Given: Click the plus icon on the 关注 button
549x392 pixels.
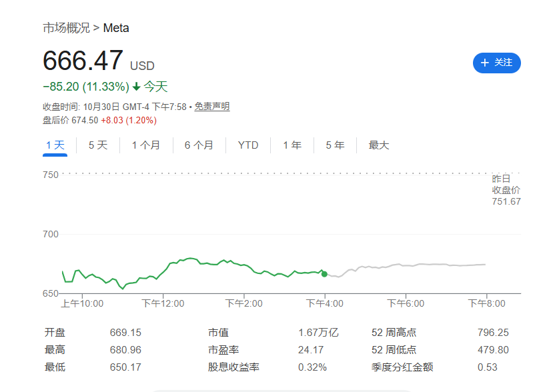Looking at the screenshot, I should tap(484, 63).
